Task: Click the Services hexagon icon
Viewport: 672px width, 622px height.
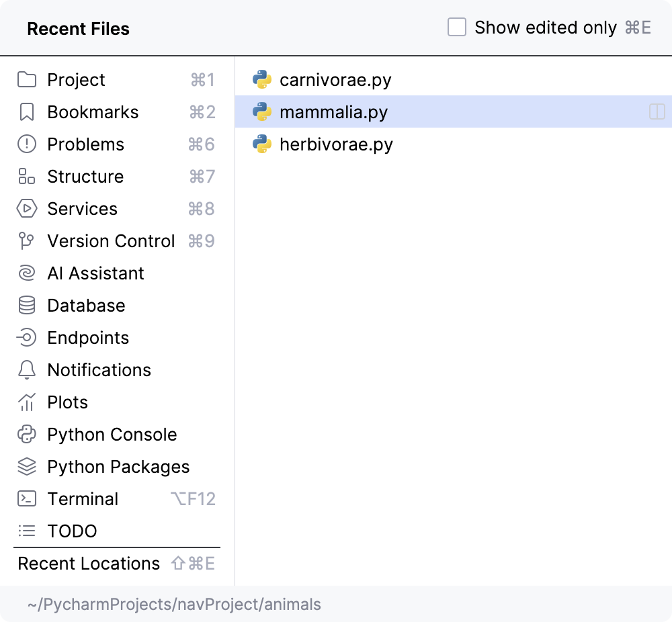Action: click(26, 209)
